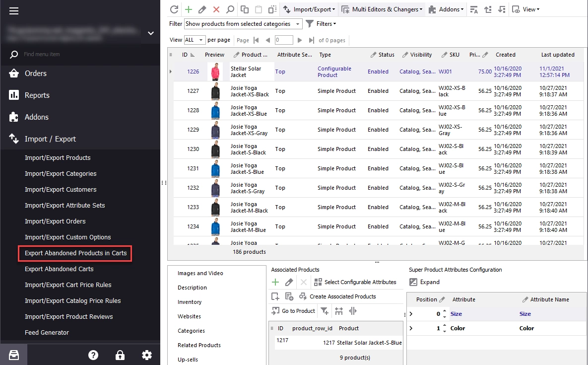
Task: Open the Filters dropdown
Action: [x=321, y=24]
